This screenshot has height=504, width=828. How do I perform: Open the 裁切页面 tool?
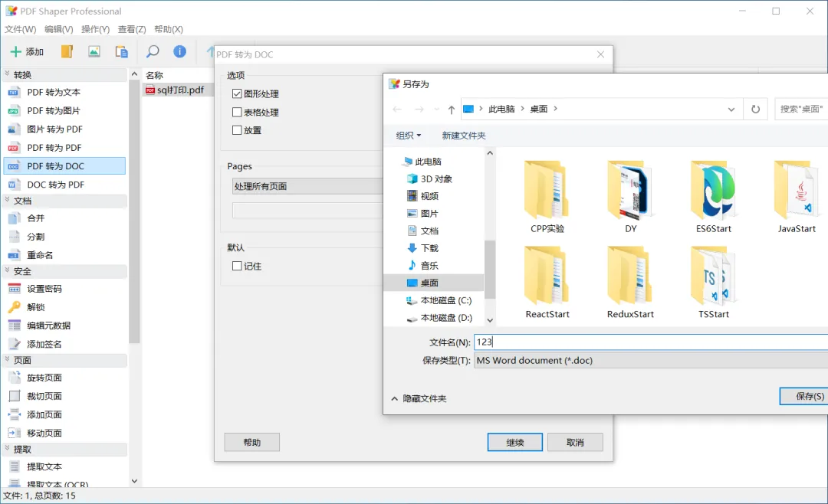pos(65,396)
